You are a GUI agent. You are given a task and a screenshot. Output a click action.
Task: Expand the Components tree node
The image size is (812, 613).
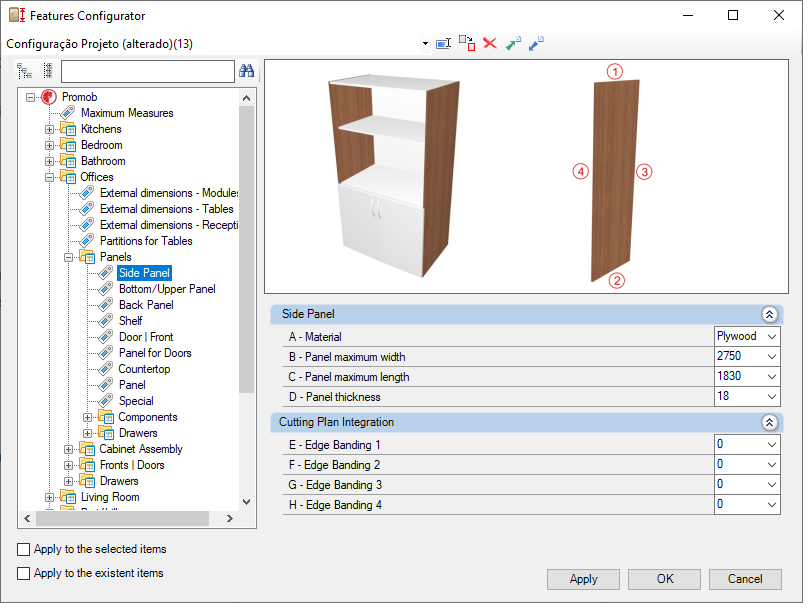(88, 417)
